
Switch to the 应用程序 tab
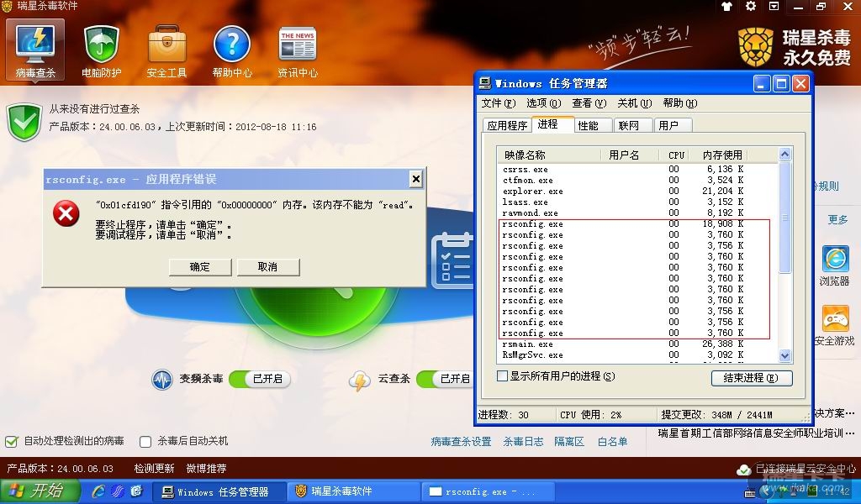tap(507, 126)
